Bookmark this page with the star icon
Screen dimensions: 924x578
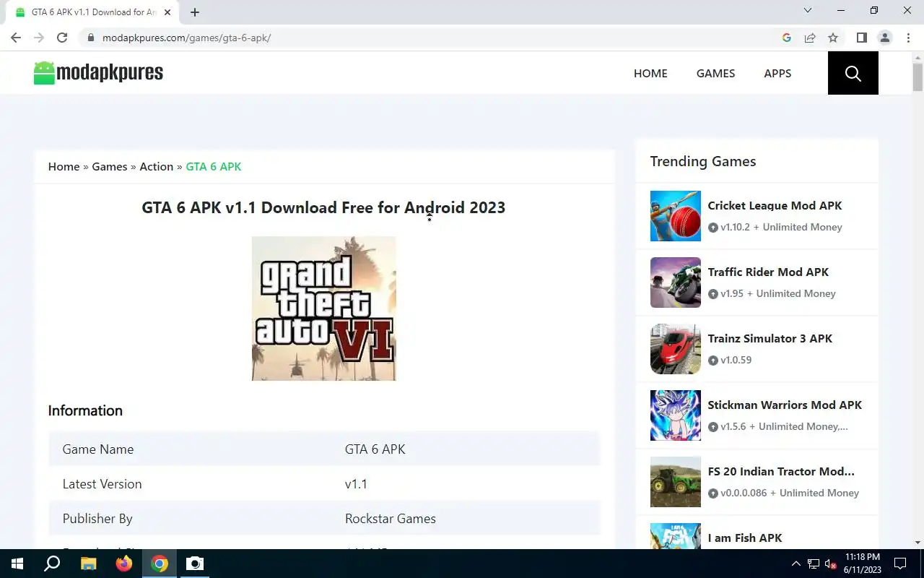[833, 38]
